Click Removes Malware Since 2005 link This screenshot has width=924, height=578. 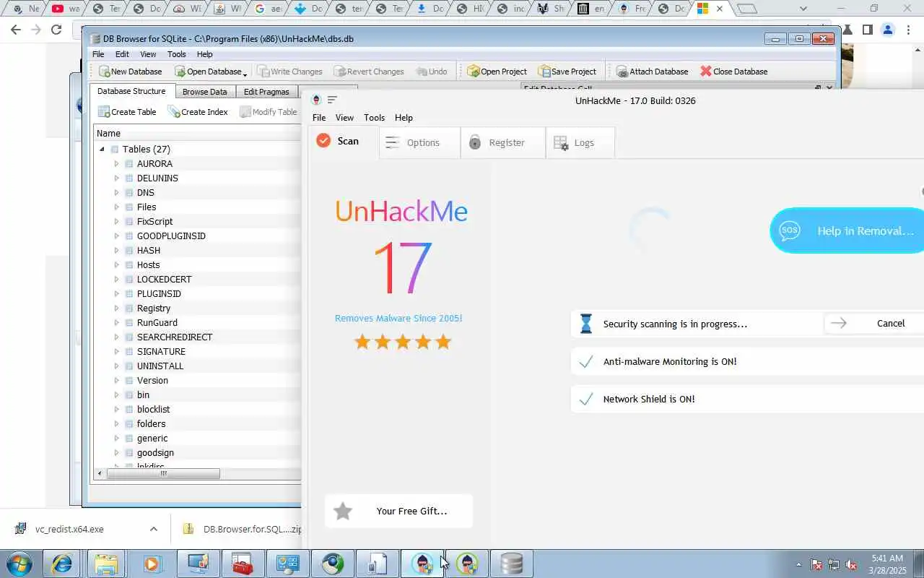pos(398,319)
